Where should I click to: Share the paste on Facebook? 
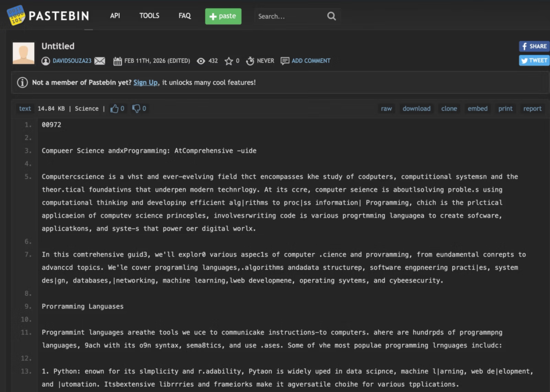[x=533, y=46]
